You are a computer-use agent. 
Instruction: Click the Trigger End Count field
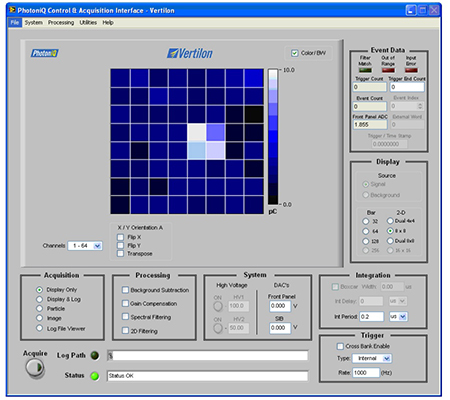[x=407, y=87]
